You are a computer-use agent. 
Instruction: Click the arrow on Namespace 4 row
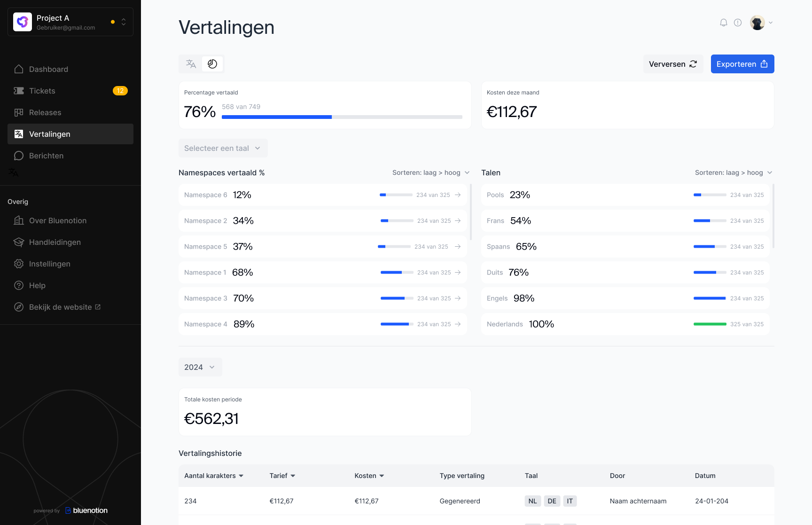click(x=458, y=324)
